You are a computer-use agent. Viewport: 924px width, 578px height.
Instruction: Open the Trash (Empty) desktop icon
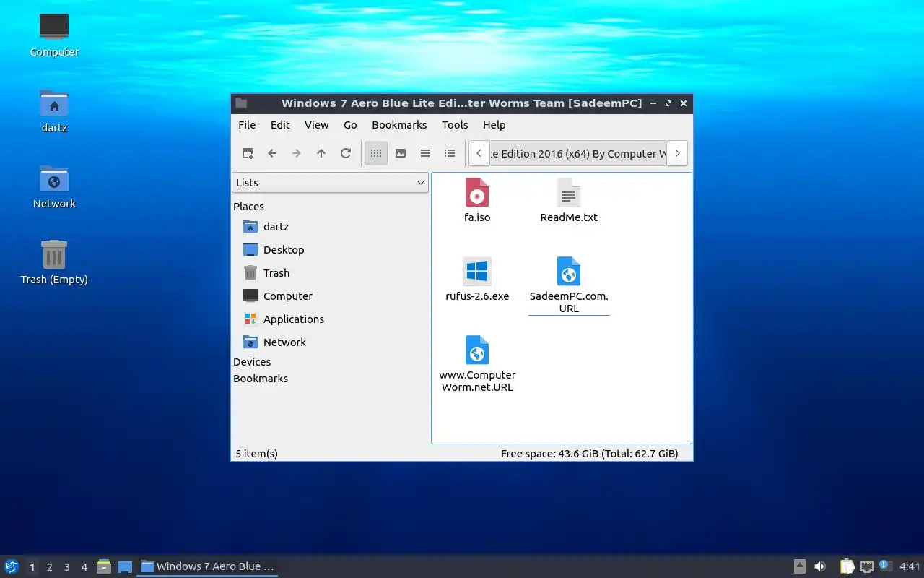coord(54,262)
